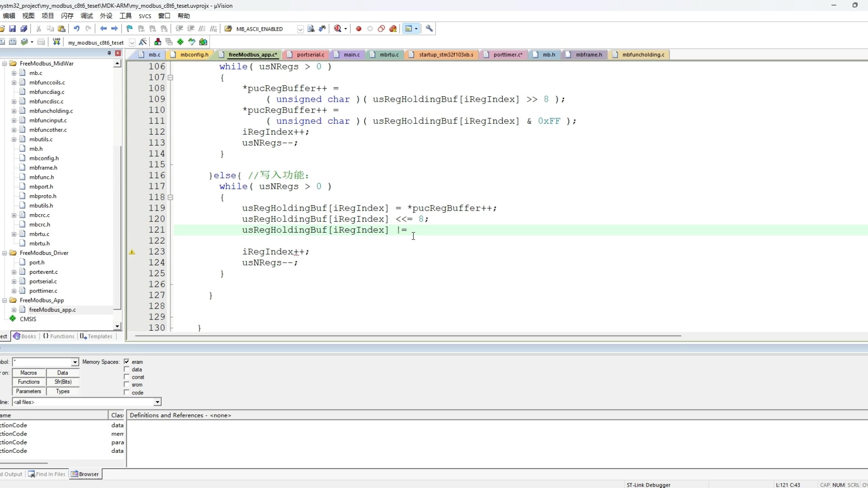
Task: Enable the data memory space checkbox
Action: [x=127, y=370]
